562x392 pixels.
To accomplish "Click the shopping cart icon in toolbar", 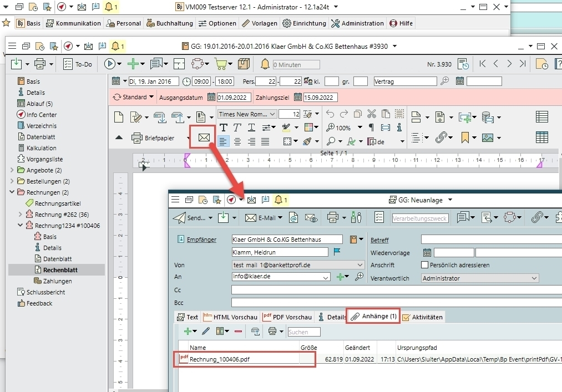I will [220, 64].
